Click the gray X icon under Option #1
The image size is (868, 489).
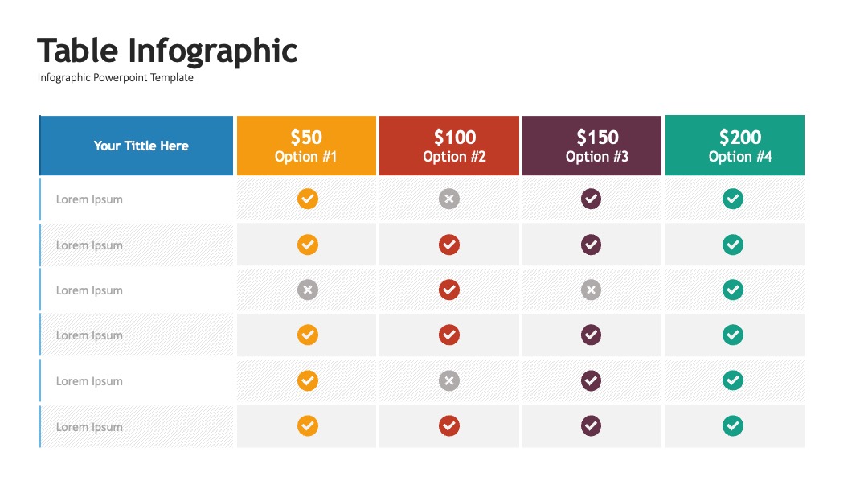(308, 290)
